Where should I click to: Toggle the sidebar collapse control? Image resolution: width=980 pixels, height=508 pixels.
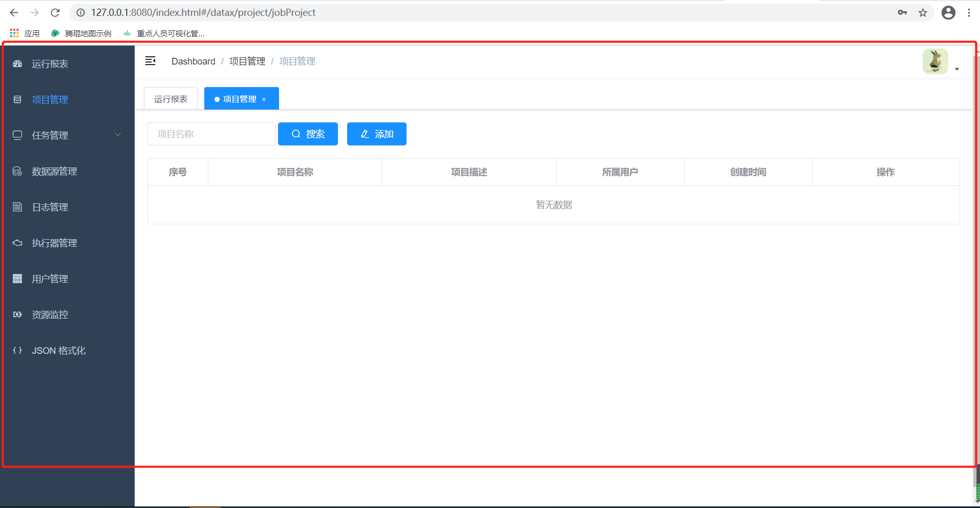tap(150, 60)
